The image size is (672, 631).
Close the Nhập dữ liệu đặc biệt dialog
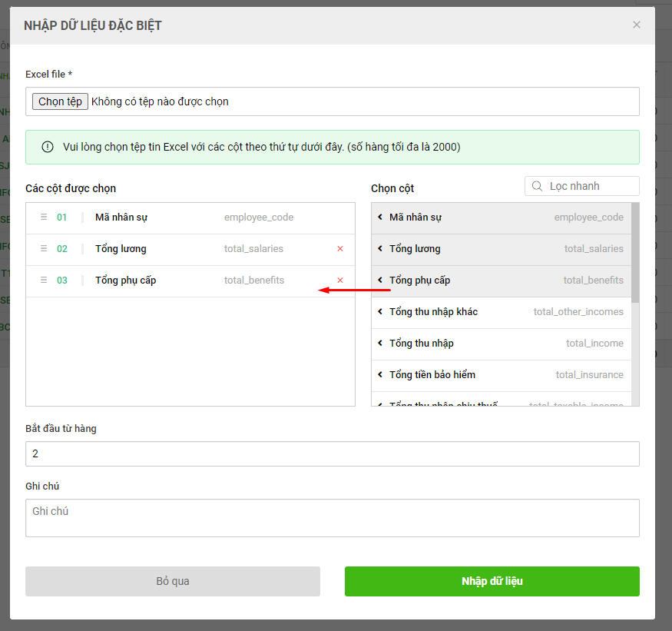pyautogui.click(x=637, y=25)
